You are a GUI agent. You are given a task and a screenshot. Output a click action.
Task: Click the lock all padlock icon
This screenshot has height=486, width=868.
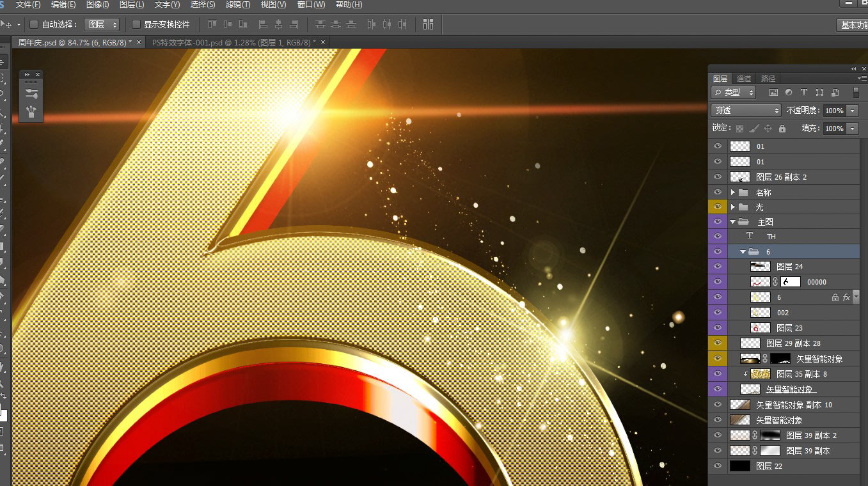(x=782, y=129)
